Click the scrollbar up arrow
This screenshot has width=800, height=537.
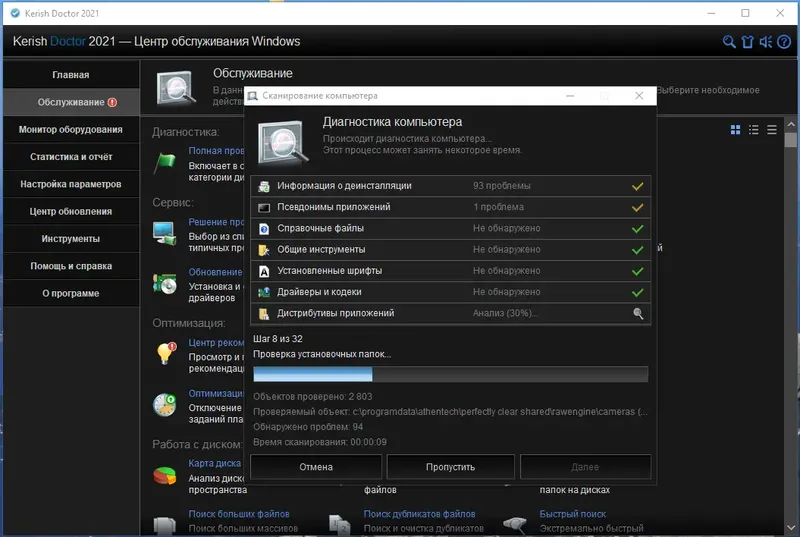pos(791,124)
